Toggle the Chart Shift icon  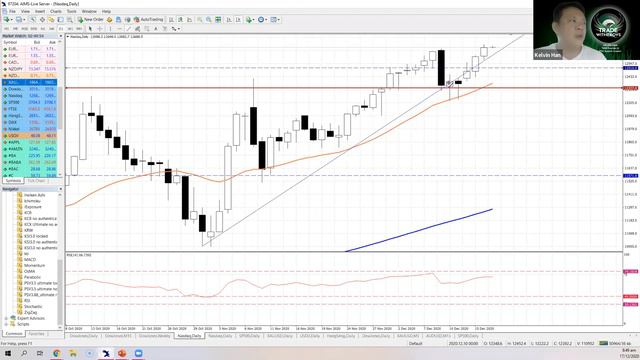238,20
